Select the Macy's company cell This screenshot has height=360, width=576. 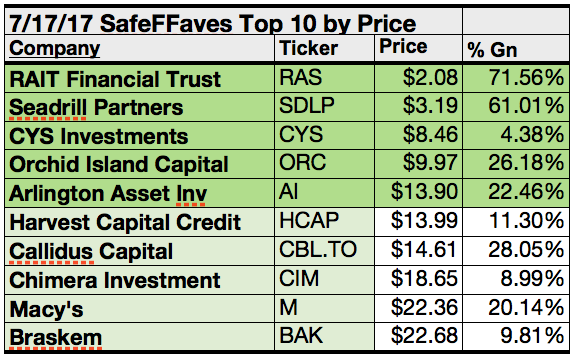(140, 308)
